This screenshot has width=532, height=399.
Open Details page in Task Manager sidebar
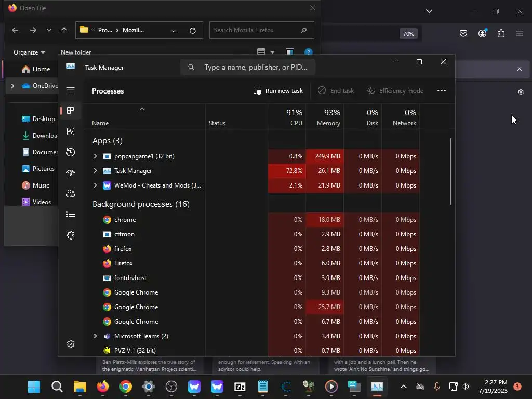point(71,214)
